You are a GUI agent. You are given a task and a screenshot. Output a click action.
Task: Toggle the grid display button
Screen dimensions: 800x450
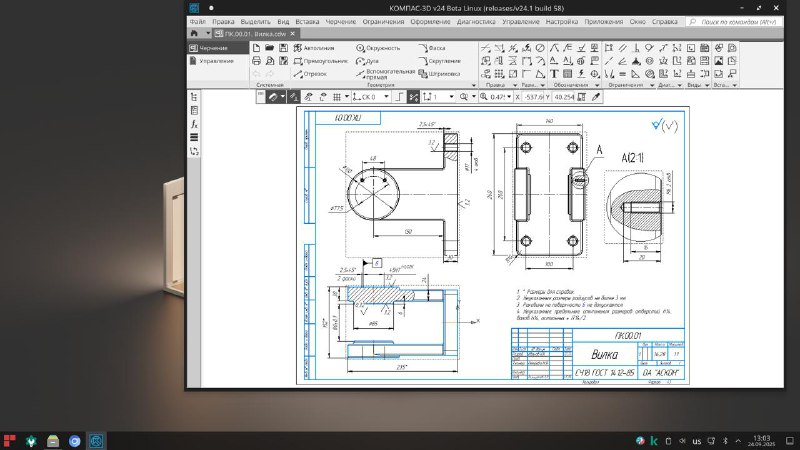(337, 97)
